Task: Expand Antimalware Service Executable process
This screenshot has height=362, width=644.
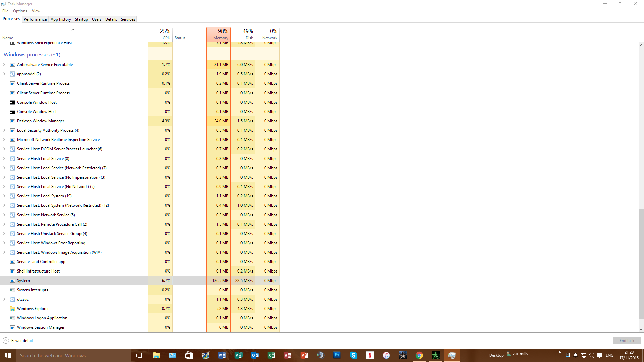Action: 4,65
